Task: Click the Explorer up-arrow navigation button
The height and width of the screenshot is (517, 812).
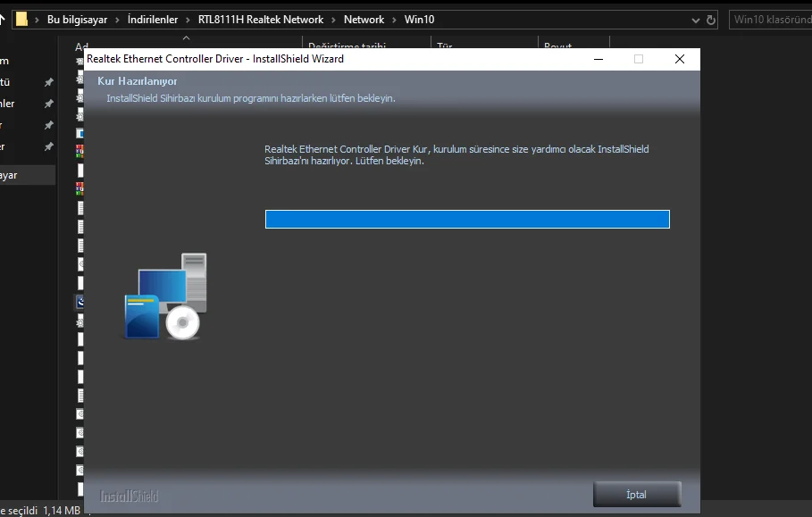Action: pyautogui.click(x=2, y=20)
